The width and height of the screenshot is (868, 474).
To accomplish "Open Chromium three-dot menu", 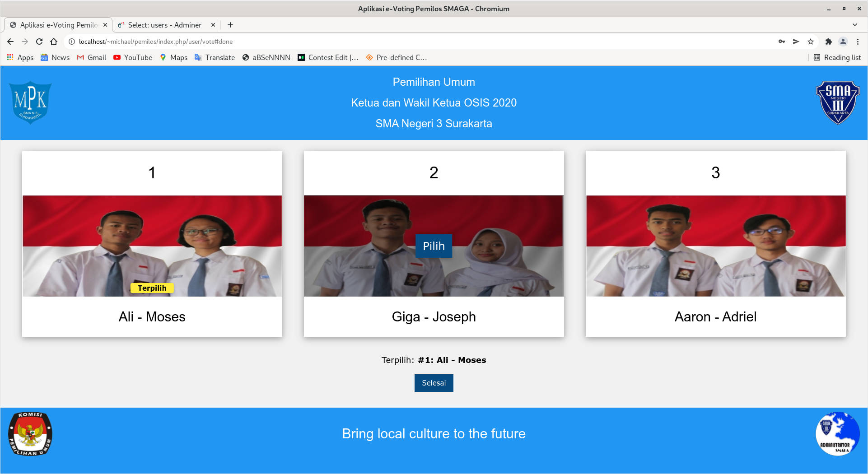I will pyautogui.click(x=858, y=42).
